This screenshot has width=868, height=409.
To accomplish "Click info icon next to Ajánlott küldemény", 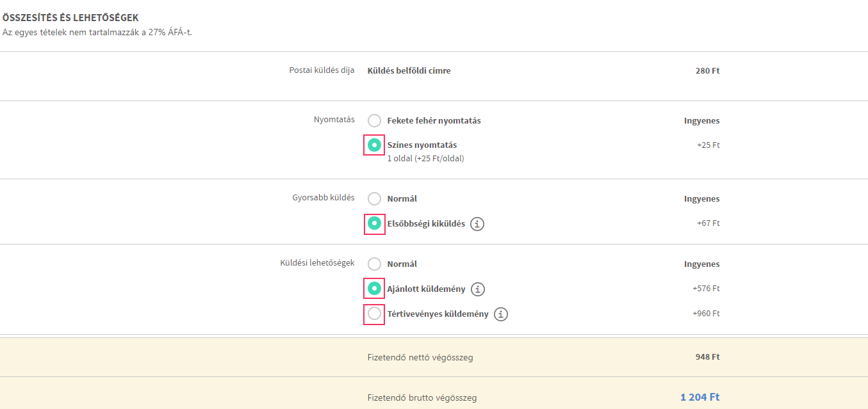I will click(x=478, y=289).
